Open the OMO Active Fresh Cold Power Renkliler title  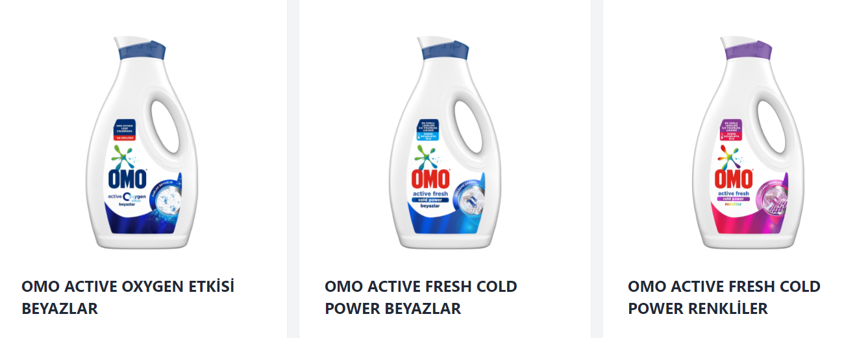pyautogui.click(x=724, y=297)
